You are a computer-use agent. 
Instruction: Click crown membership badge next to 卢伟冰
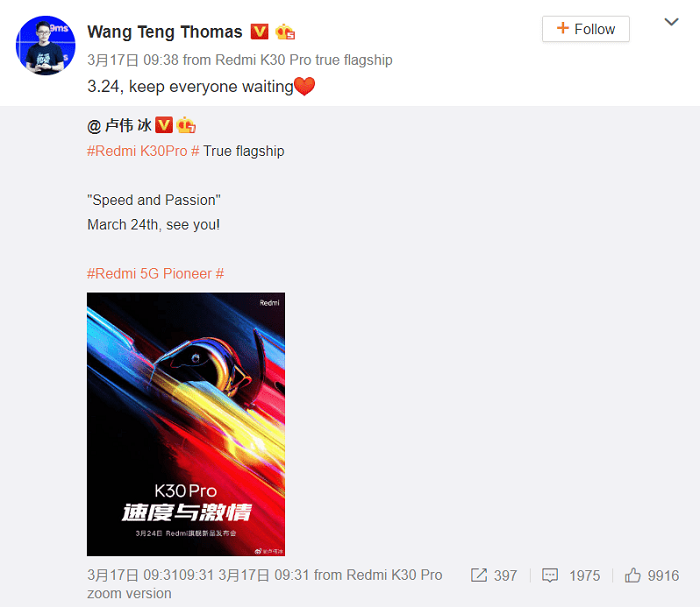click(186, 125)
